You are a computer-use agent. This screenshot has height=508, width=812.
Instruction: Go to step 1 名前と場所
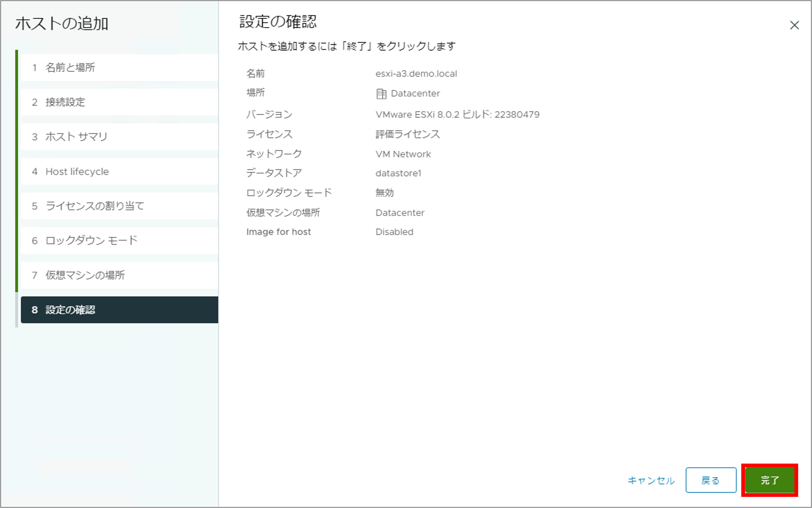click(119, 67)
